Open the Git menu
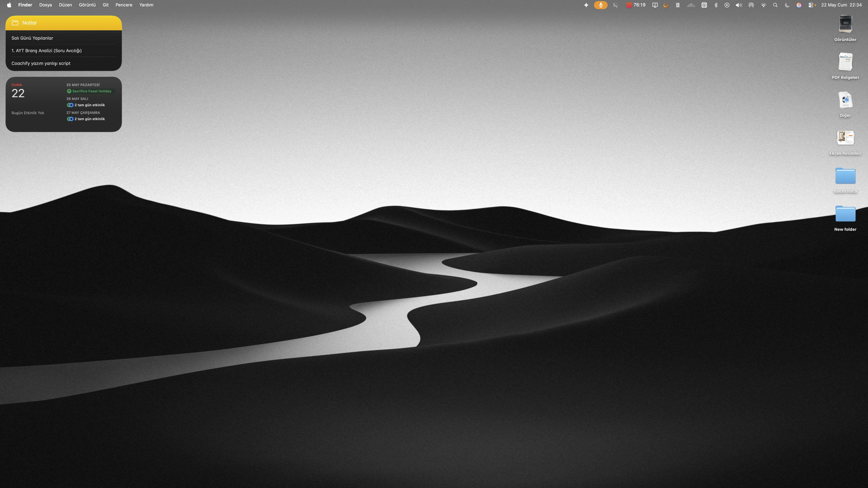This screenshot has height=488, width=868. pyautogui.click(x=106, y=5)
